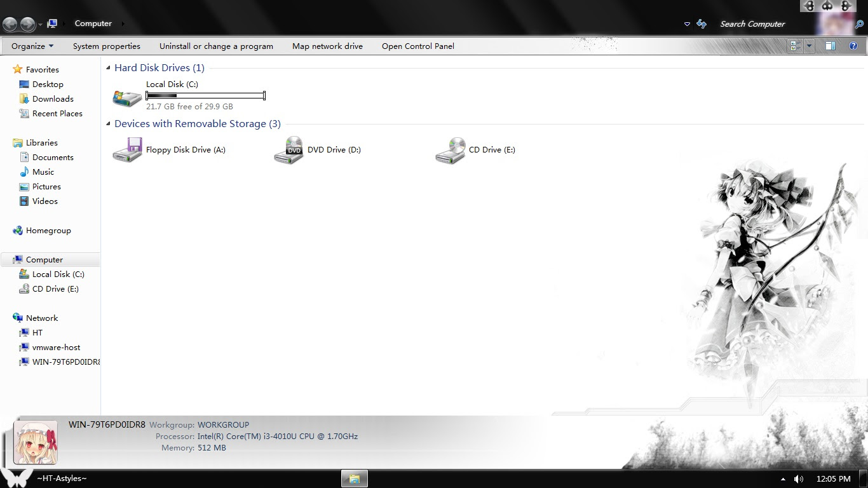Open the recent pages dropdown beside Forward
Screen dimensions: 868x488
pyautogui.click(x=40, y=24)
